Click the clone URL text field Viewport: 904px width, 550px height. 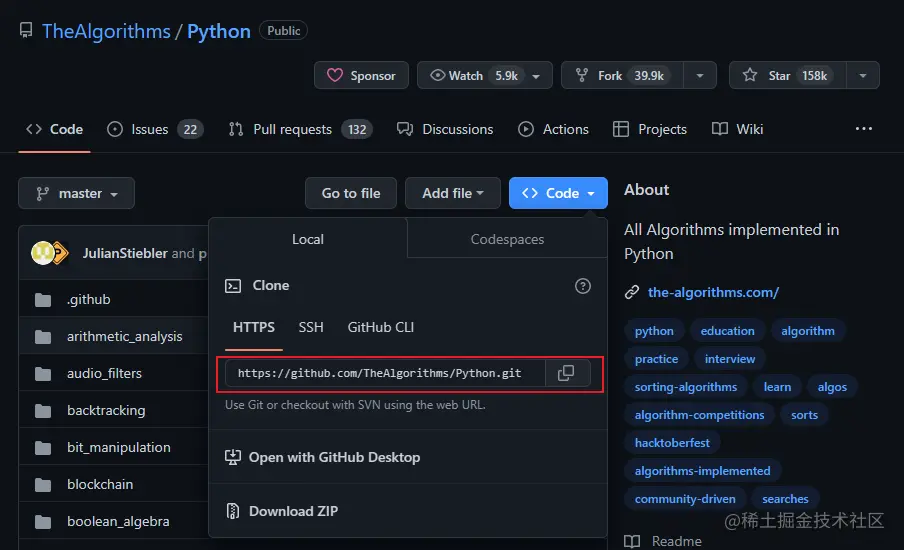[x=385, y=373]
